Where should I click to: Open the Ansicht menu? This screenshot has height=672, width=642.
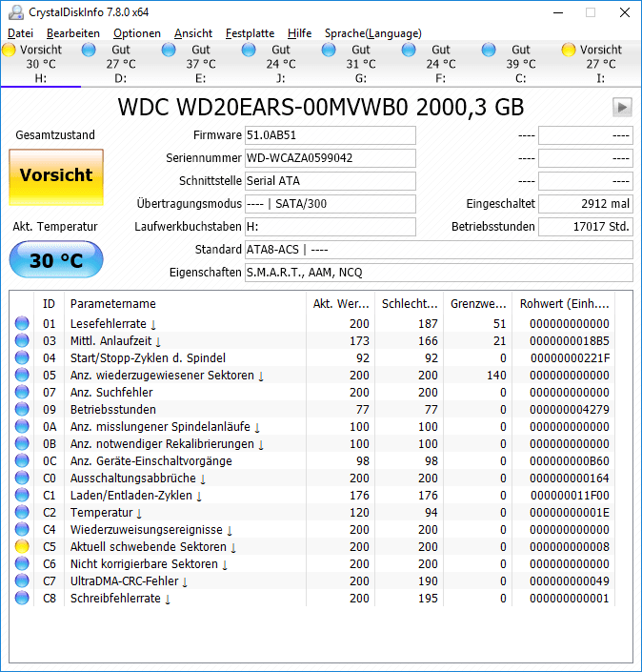point(193,33)
